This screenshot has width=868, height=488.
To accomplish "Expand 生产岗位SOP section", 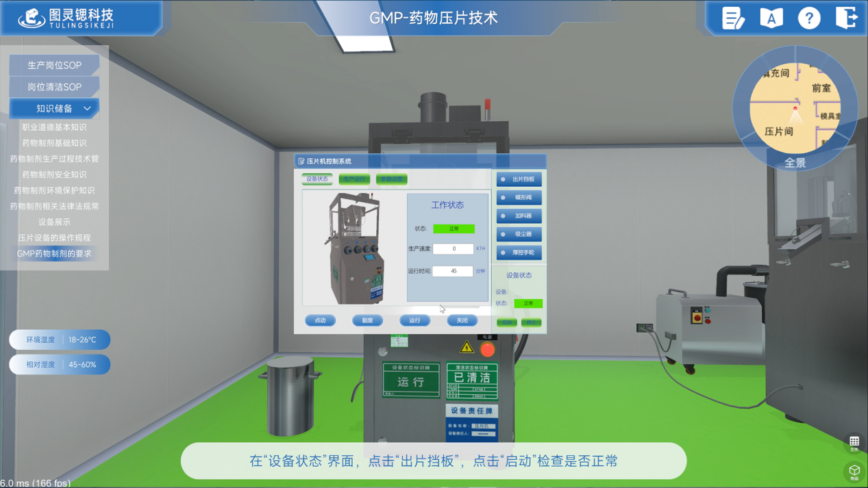I will [x=54, y=65].
